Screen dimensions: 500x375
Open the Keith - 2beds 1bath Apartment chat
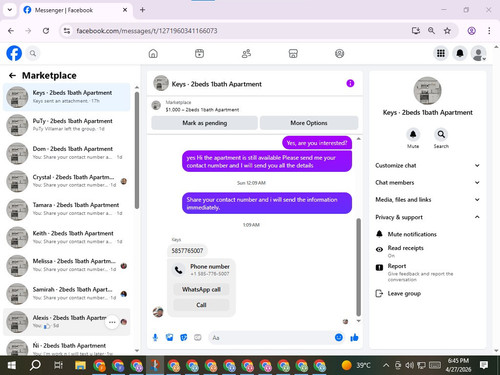pyautogui.click(x=67, y=237)
